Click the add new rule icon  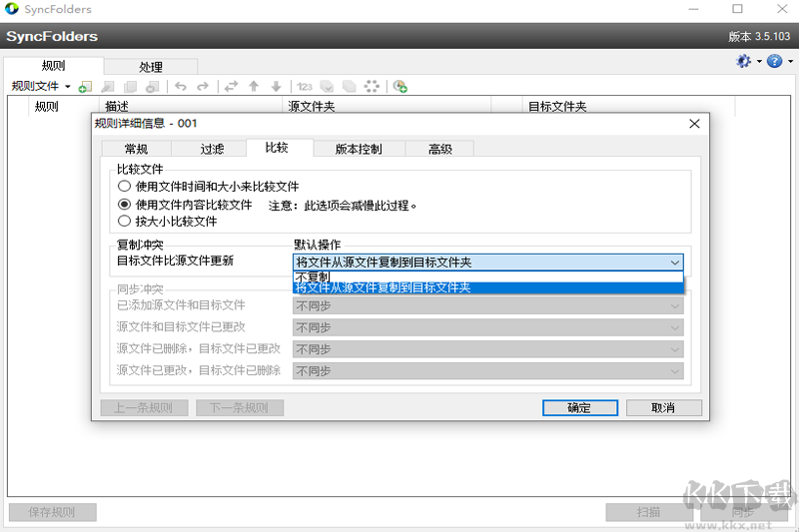(85, 87)
